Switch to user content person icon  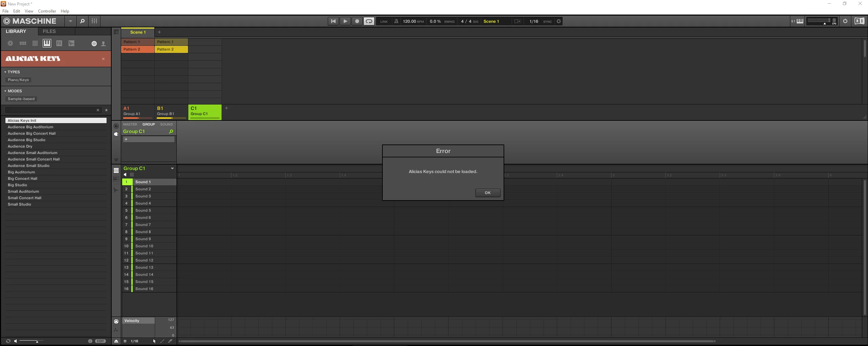[103, 43]
